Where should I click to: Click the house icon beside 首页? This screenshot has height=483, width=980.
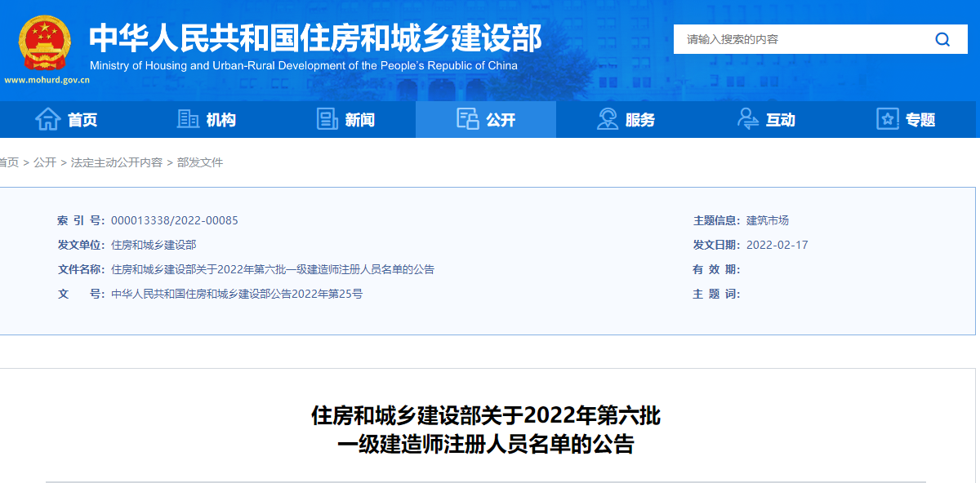(48, 119)
